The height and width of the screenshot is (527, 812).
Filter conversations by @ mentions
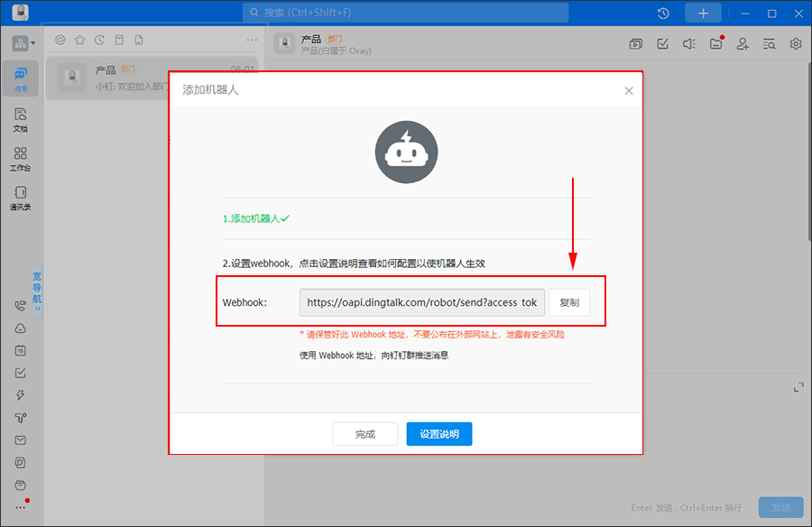click(x=60, y=40)
